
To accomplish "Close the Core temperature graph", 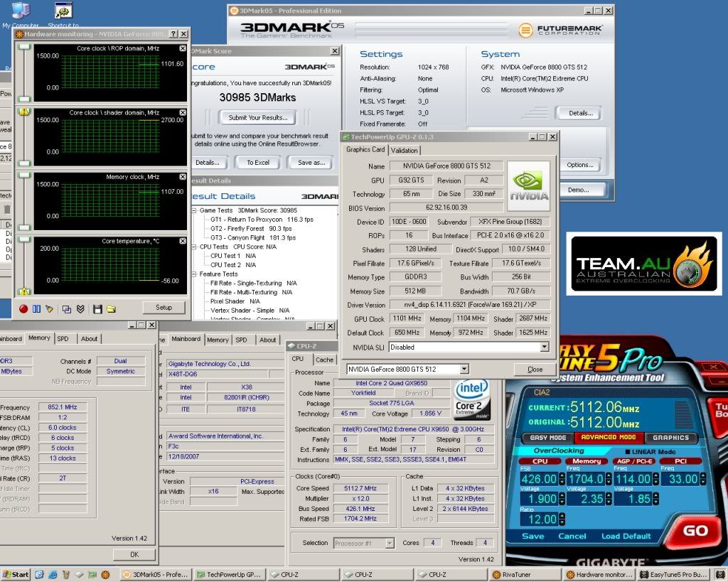I will tap(183, 241).
